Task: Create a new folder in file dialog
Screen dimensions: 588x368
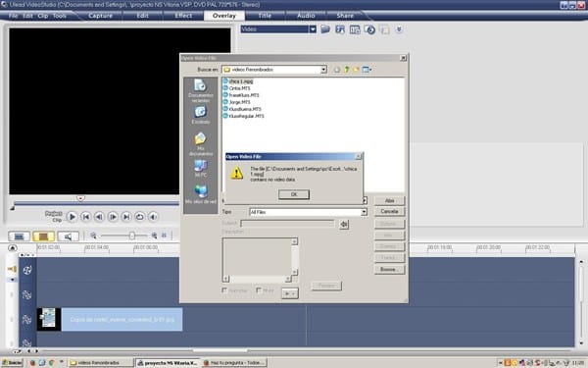Action: tap(356, 70)
